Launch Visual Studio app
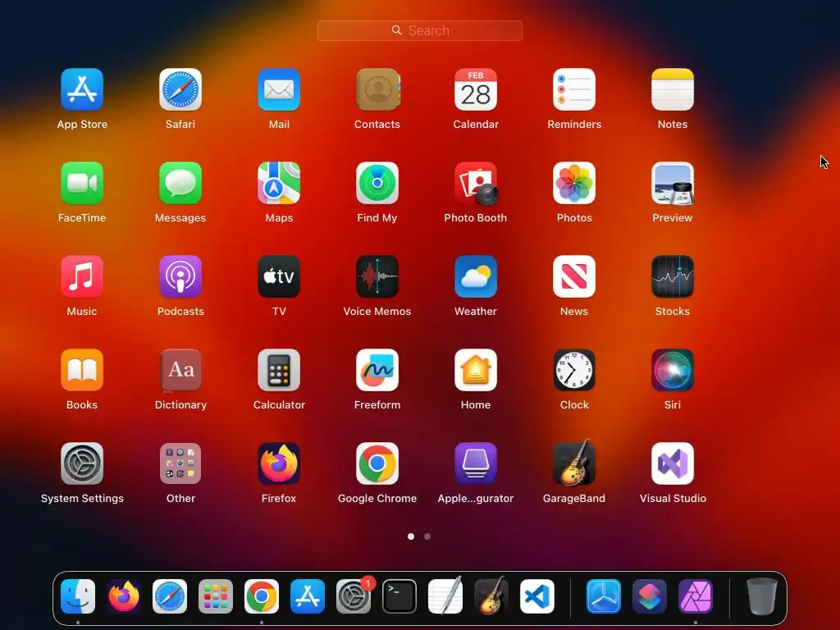 (x=673, y=463)
